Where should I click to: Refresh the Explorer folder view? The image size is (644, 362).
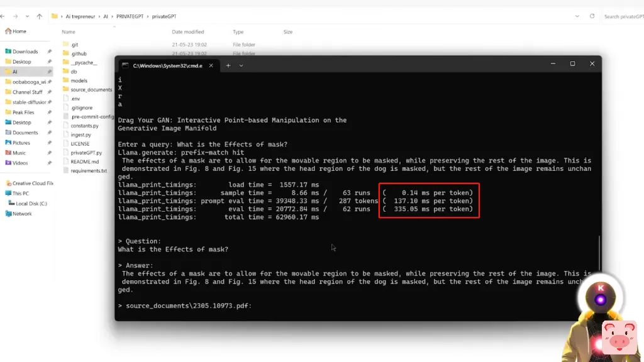[x=592, y=16]
